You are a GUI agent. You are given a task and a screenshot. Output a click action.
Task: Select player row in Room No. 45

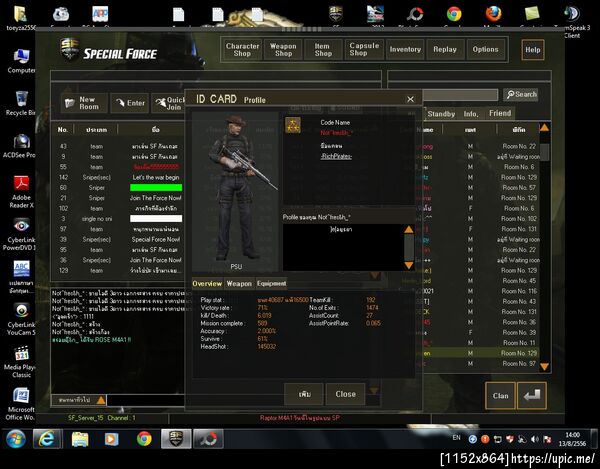pyautogui.click(x=480, y=281)
